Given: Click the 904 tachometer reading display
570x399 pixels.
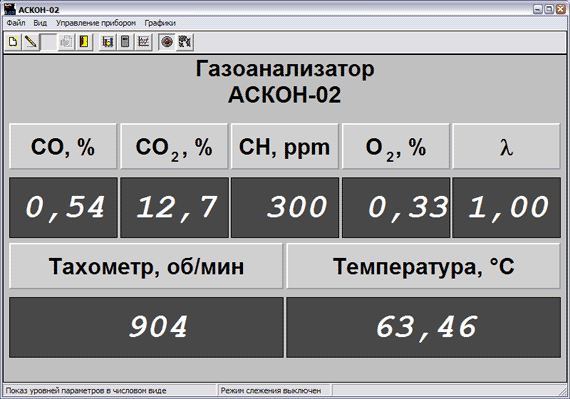Looking at the screenshot, I should tap(146, 327).
